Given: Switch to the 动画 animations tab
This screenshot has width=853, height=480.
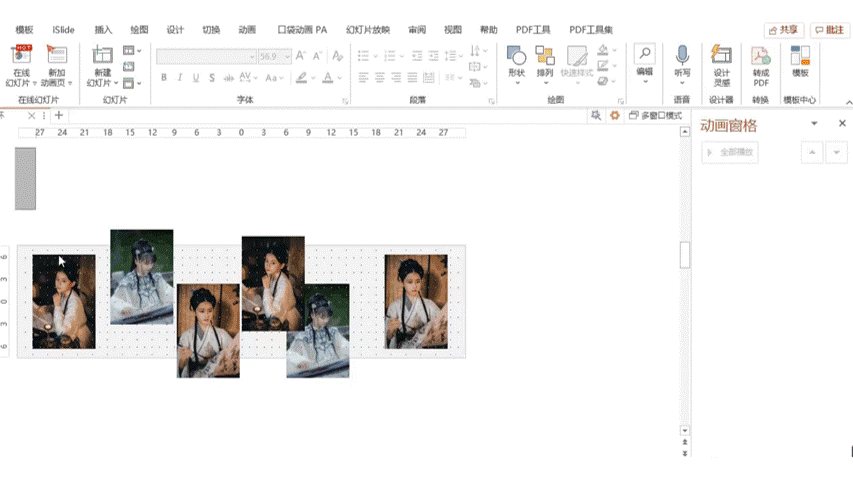Looking at the screenshot, I should click(x=247, y=30).
